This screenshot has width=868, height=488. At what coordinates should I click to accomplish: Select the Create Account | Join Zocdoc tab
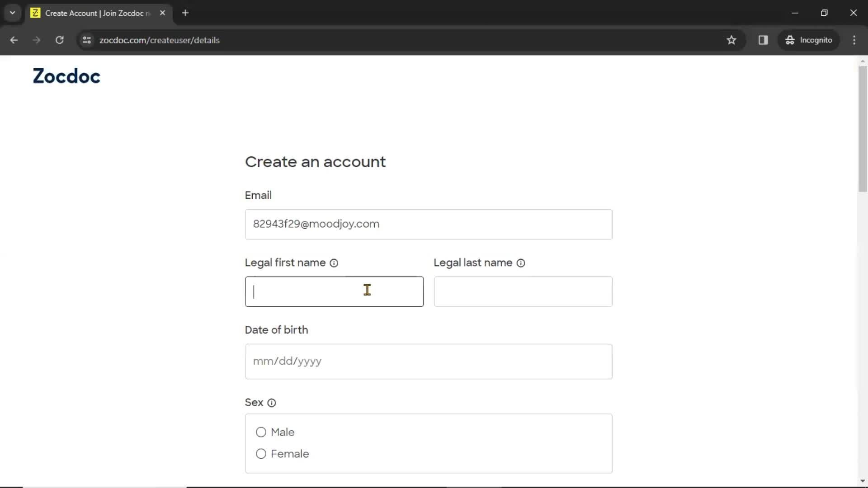click(x=99, y=13)
